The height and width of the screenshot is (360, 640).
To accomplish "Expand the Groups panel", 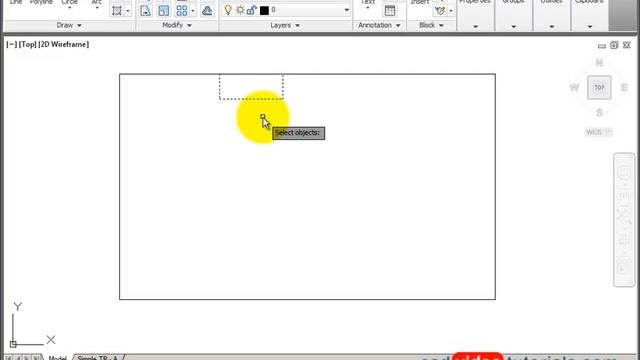I will (513, 27).
